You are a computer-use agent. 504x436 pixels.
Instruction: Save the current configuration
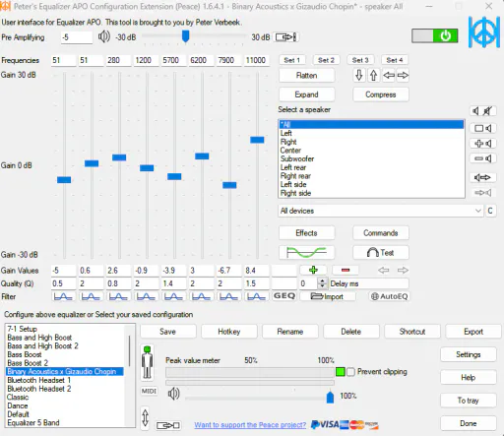pyautogui.click(x=168, y=332)
